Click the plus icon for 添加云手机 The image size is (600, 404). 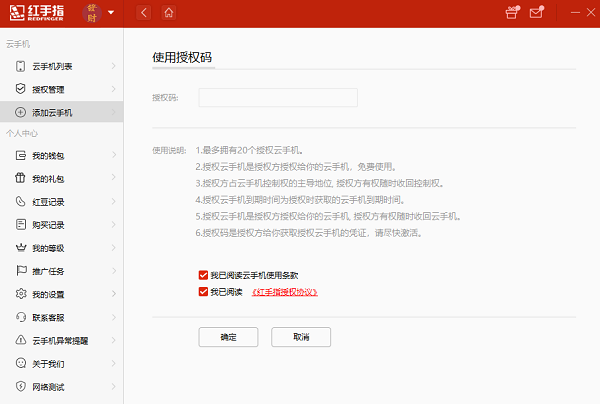coord(20,112)
